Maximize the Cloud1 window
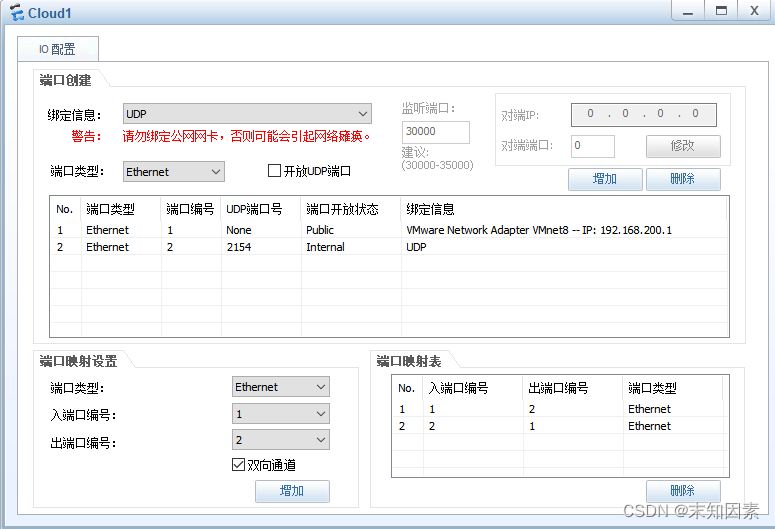775x529 pixels. tap(721, 10)
